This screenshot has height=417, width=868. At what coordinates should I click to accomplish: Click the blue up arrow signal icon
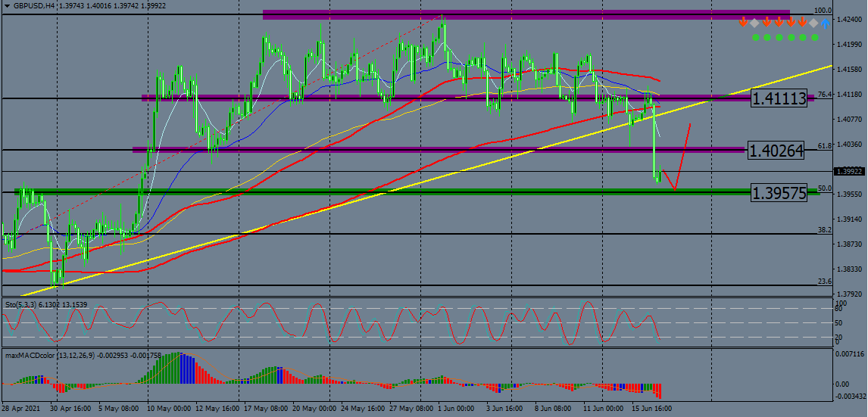[825, 23]
